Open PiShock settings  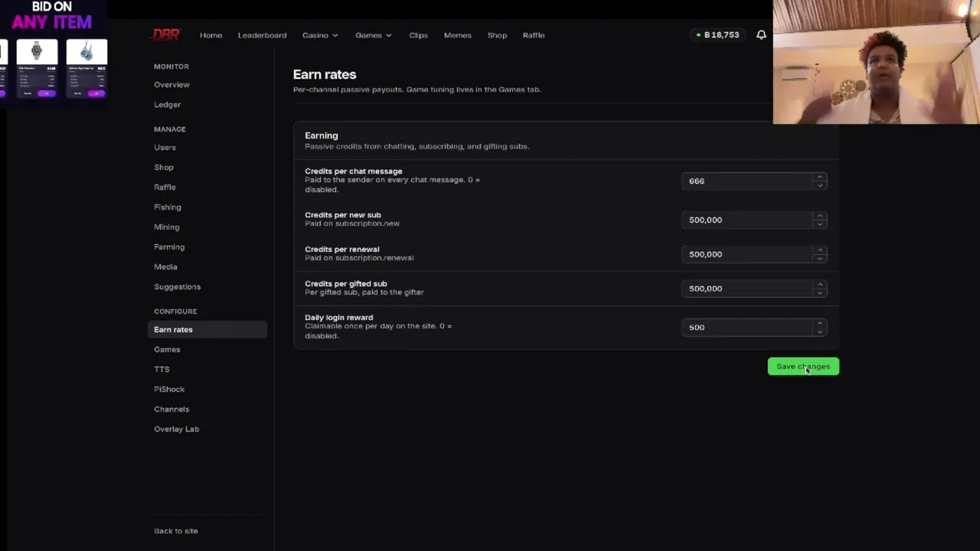[168, 390]
